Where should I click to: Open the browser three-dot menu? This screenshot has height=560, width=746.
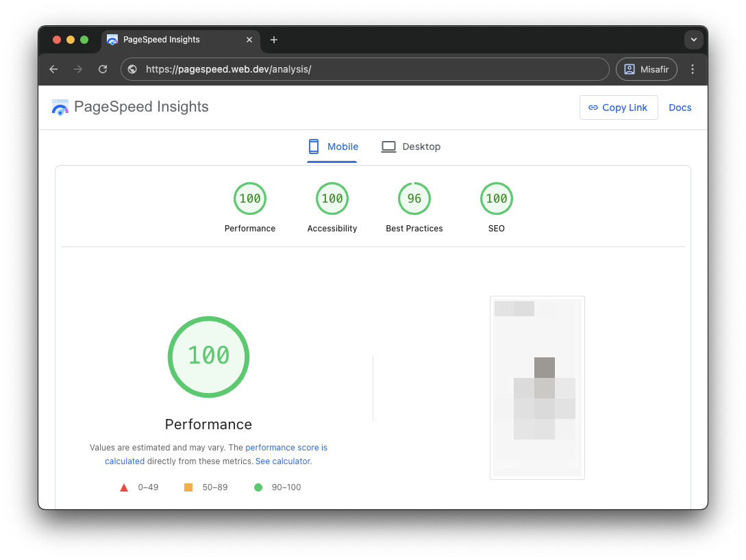(693, 69)
